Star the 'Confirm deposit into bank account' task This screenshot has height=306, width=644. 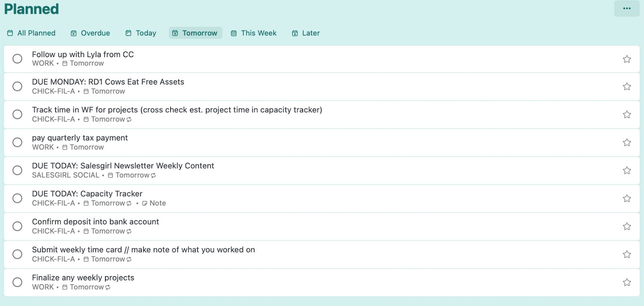pos(627,226)
